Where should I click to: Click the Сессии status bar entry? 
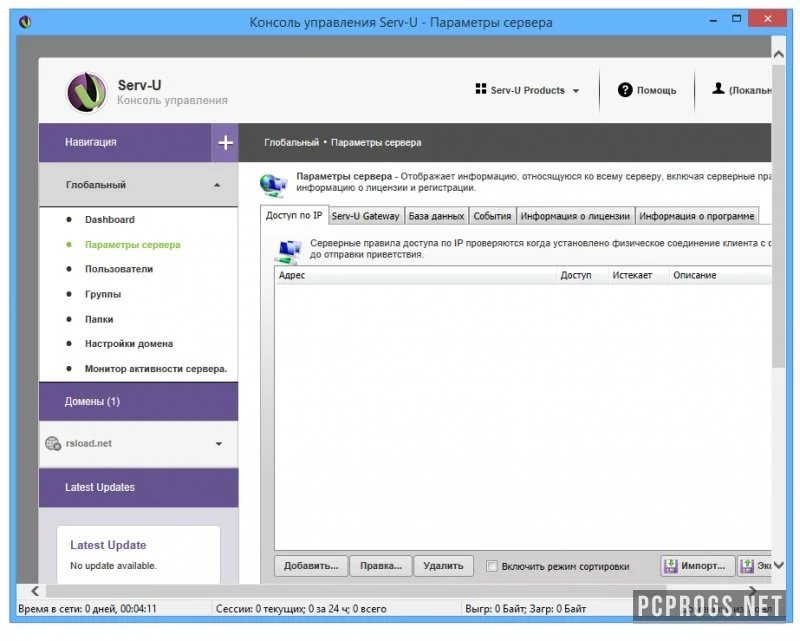pyautogui.click(x=301, y=609)
